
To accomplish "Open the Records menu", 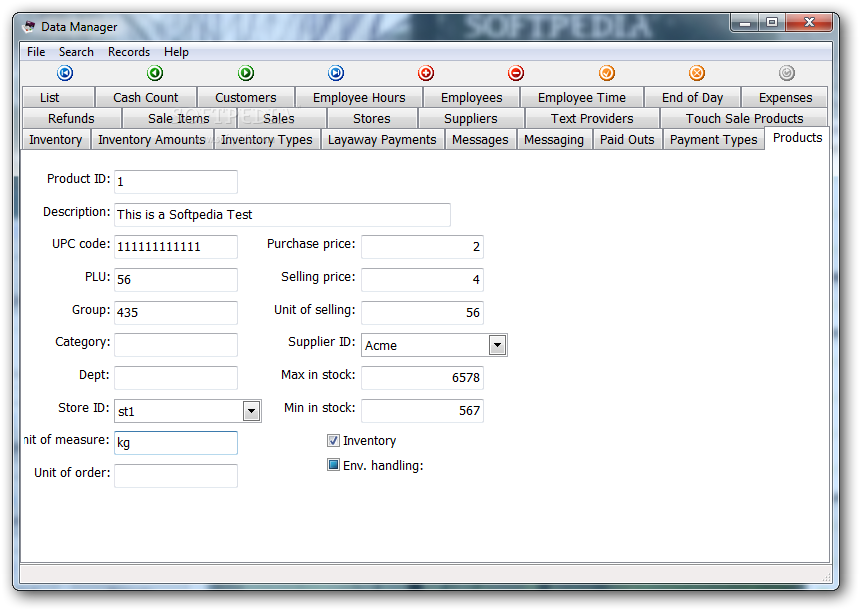I will click(x=129, y=52).
